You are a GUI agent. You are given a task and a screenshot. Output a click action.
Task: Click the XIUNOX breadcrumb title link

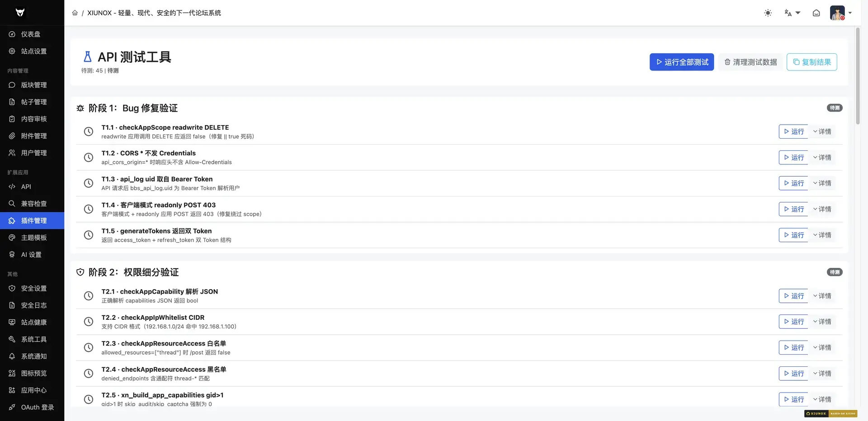(154, 13)
